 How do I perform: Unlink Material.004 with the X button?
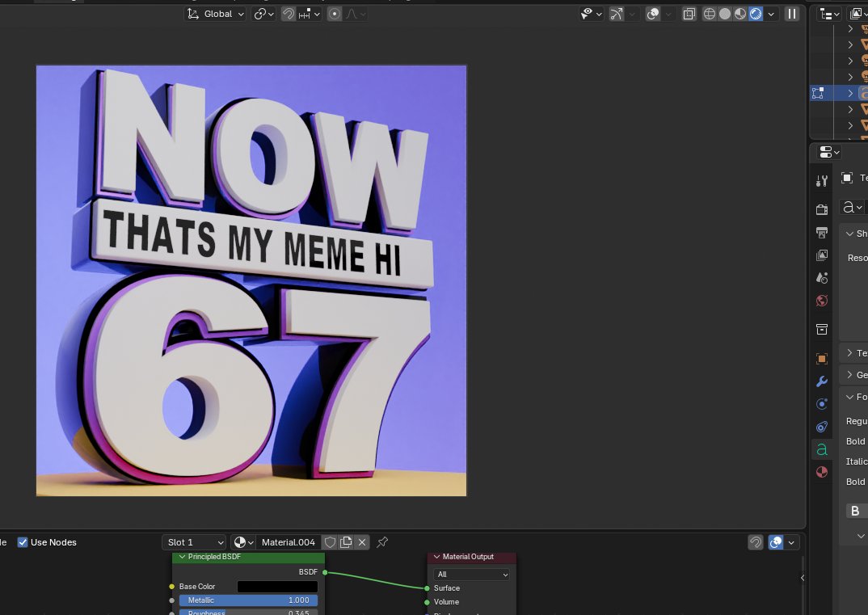362,542
